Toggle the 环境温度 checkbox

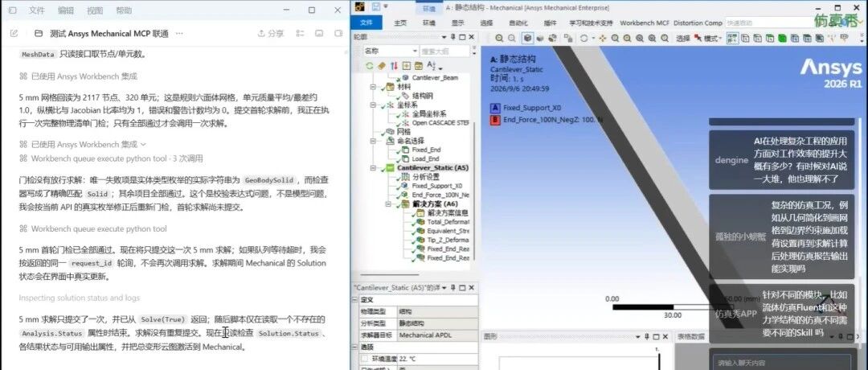click(x=364, y=359)
